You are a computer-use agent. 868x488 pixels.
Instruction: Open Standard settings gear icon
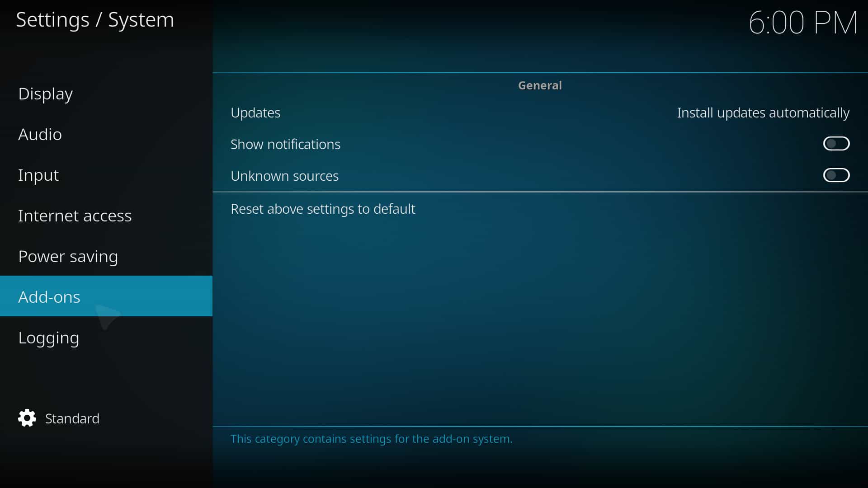click(27, 418)
